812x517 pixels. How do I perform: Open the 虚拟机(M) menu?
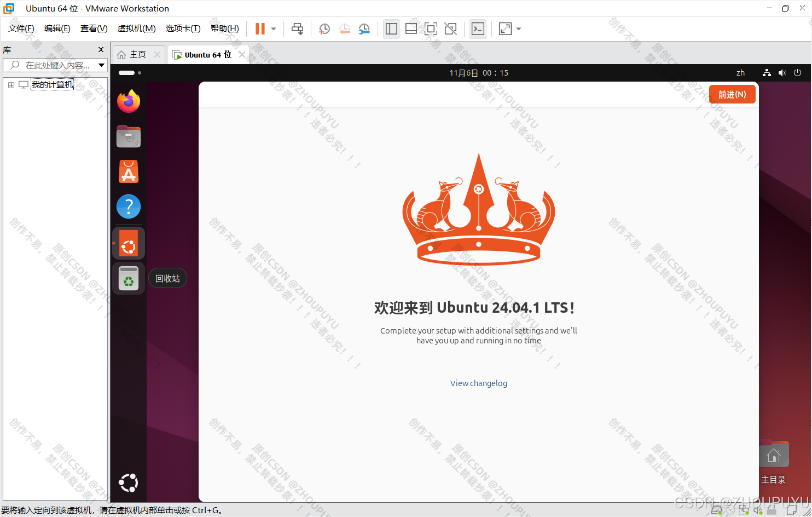click(136, 28)
